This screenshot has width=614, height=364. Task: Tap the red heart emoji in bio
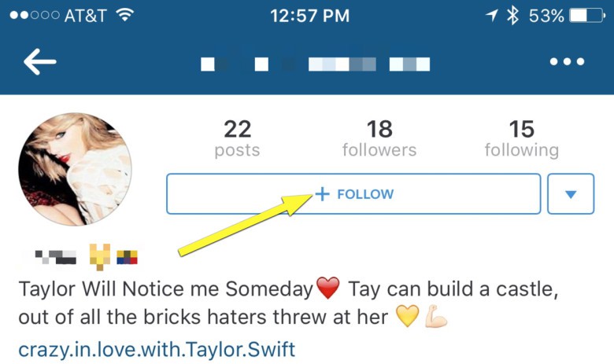327,289
